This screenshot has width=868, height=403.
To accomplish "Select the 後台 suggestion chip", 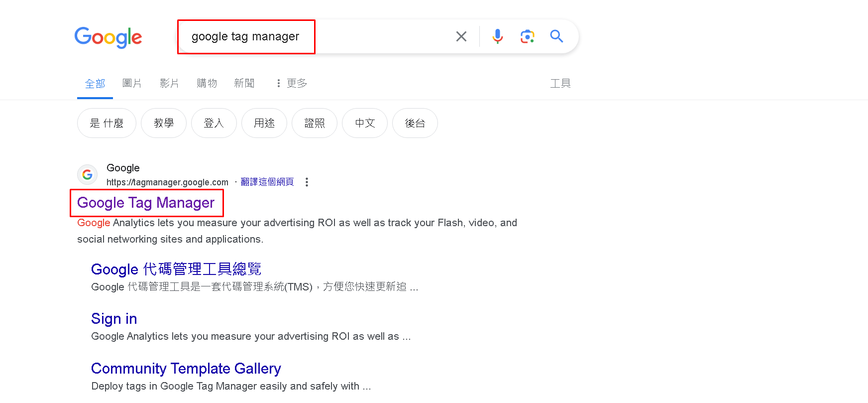I will point(415,123).
